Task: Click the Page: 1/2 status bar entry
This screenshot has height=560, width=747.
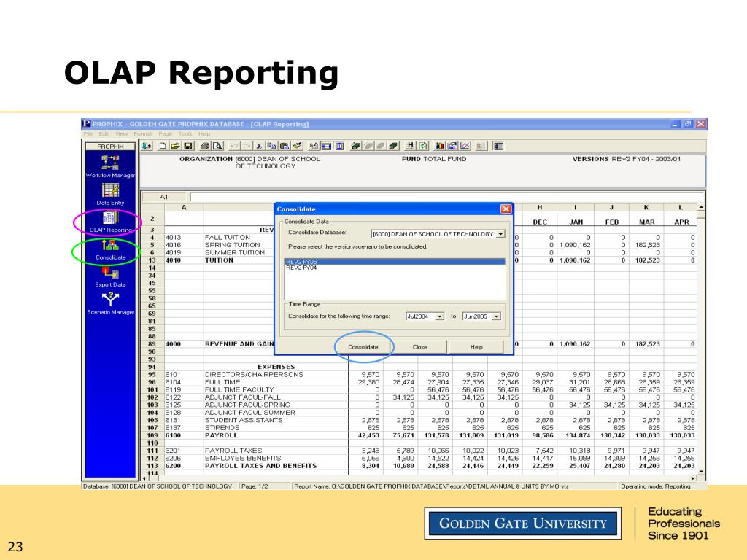Action: tap(255, 486)
